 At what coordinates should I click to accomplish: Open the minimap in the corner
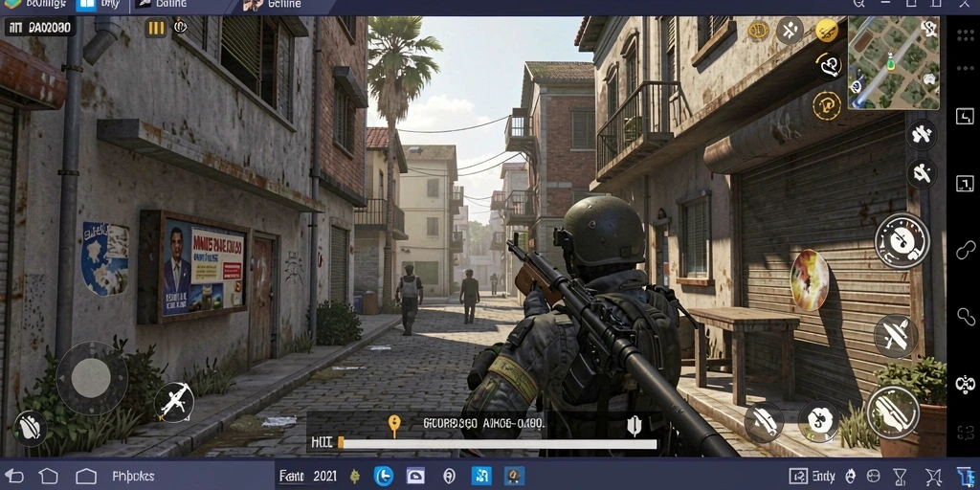click(x=894, y=62)
